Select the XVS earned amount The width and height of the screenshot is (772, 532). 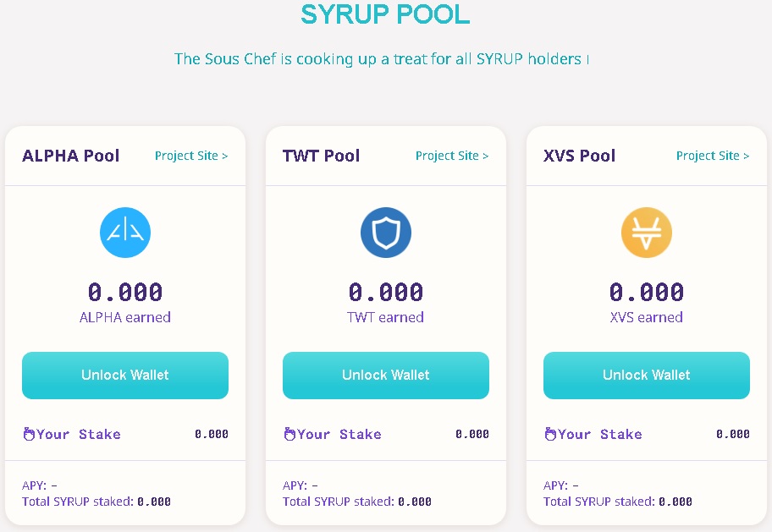coord(647,292)
